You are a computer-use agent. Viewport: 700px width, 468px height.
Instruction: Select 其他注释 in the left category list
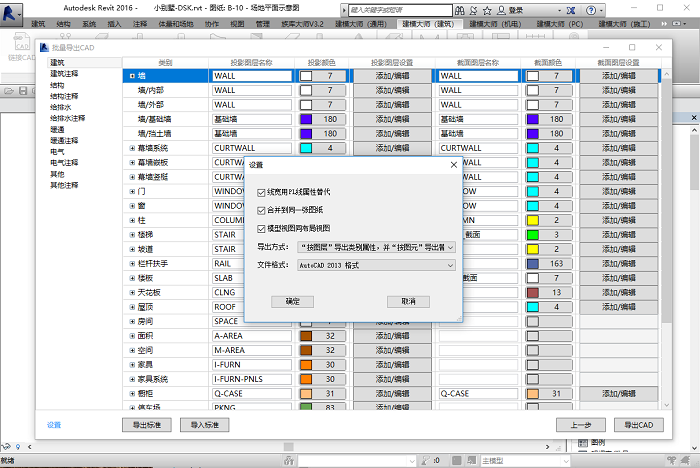(64, 185)
